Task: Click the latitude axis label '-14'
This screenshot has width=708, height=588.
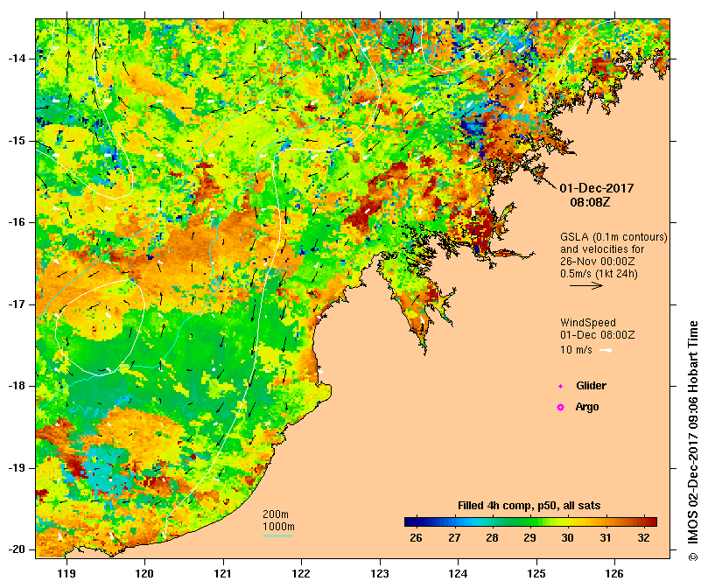Action: (x=17, y=59)
